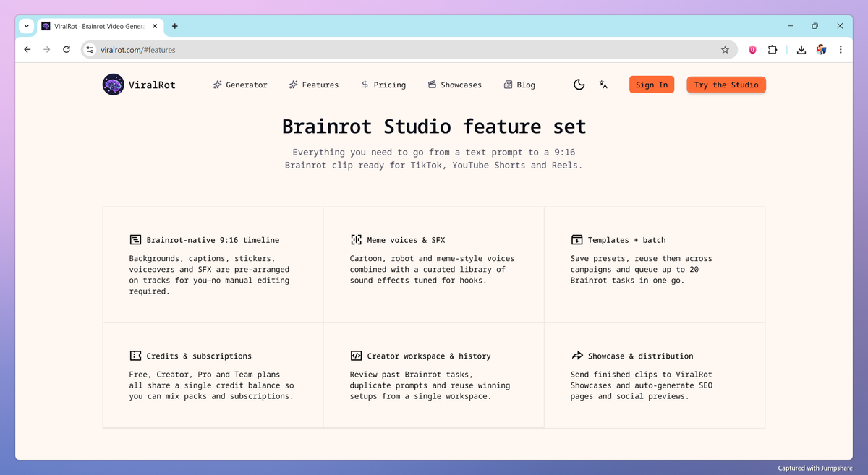
Task: Click the 'Save presets, reuse them' description
Action: (x=642, y=269)
